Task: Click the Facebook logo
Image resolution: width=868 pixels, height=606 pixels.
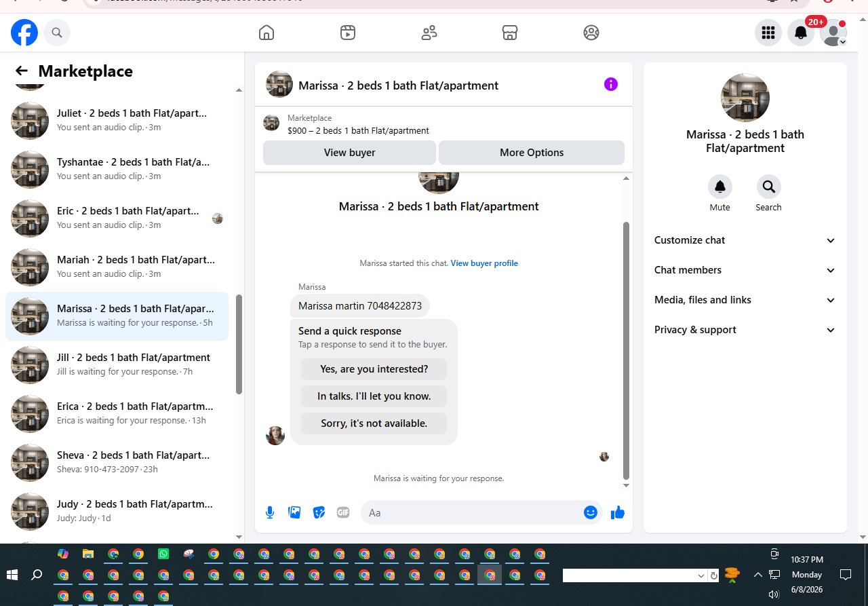Action: pos(24,33)
